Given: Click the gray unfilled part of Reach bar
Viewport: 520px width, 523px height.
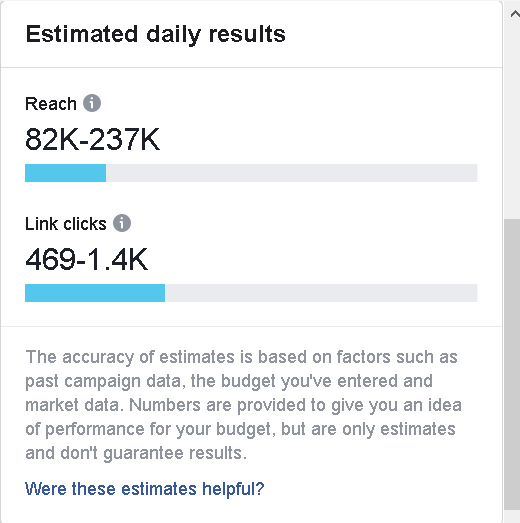Looking at the screenshot, I should (x=292, y=173).
